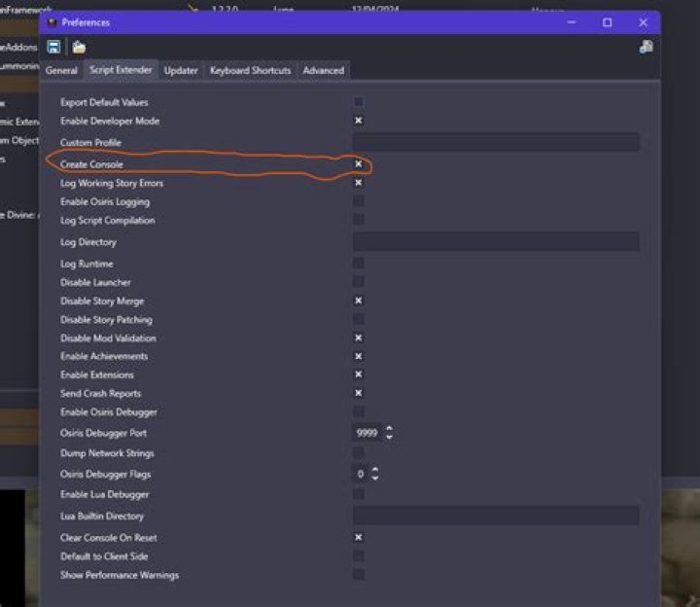
Task: Open the Keyboard Shortcuts tab
Action: (x=250, y=71)
